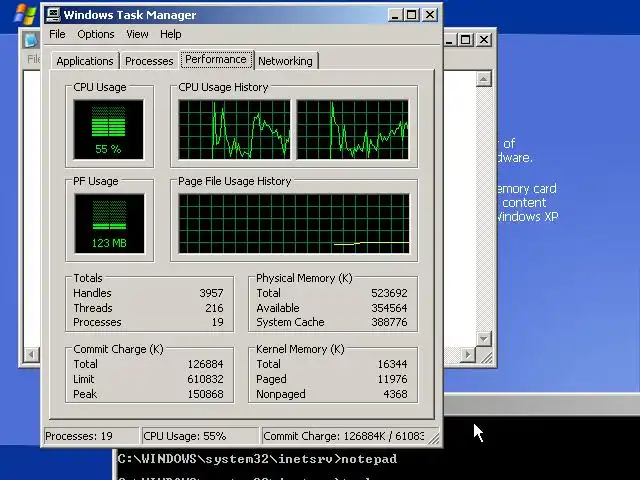Click the Handles value 3957
This screenshot has width=640, height=480.
click(211, 293)
